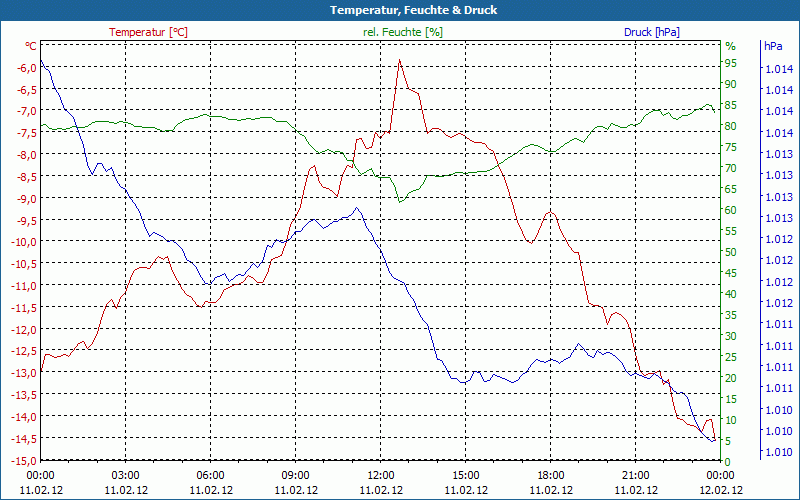
Task: Click the "-12,0" temperature axis tick
Action: coord(23,330)
